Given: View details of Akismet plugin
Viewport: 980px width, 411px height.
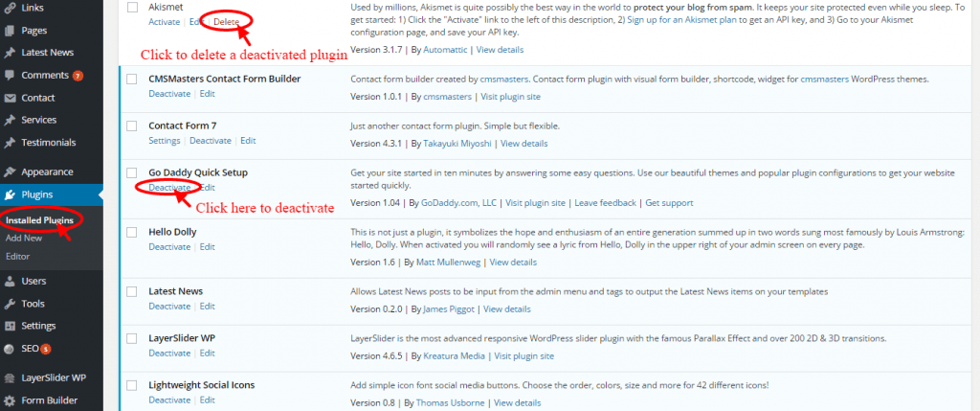Looking at the screenshot, I should [500, 50].
